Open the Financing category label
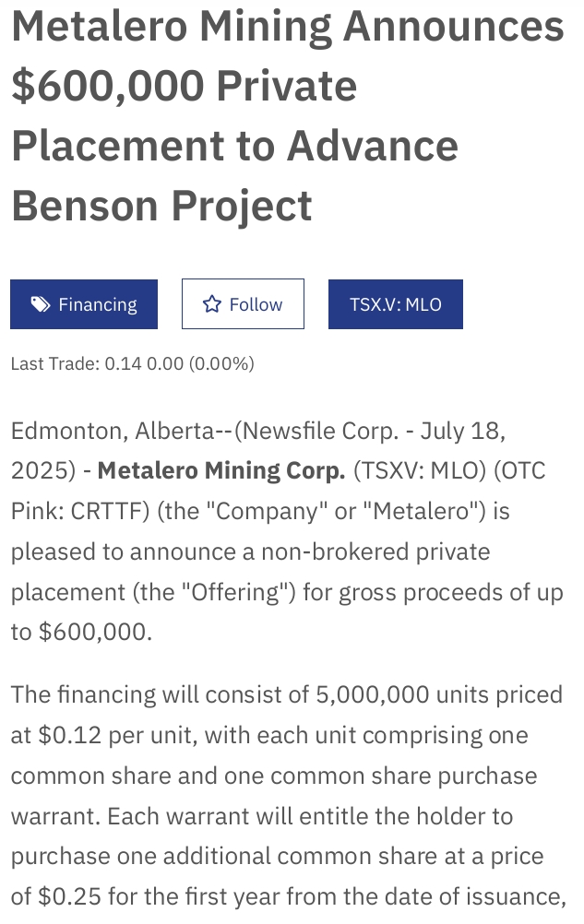Image resolution: width=584 pixels, height=924 pixels. [84, 304]
